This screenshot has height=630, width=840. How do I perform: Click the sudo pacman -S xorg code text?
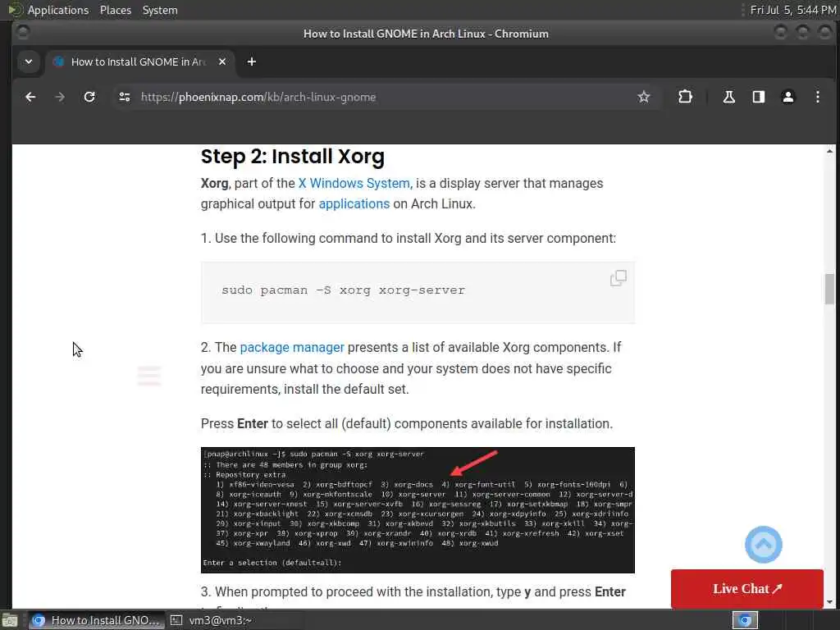coord(344,290)
